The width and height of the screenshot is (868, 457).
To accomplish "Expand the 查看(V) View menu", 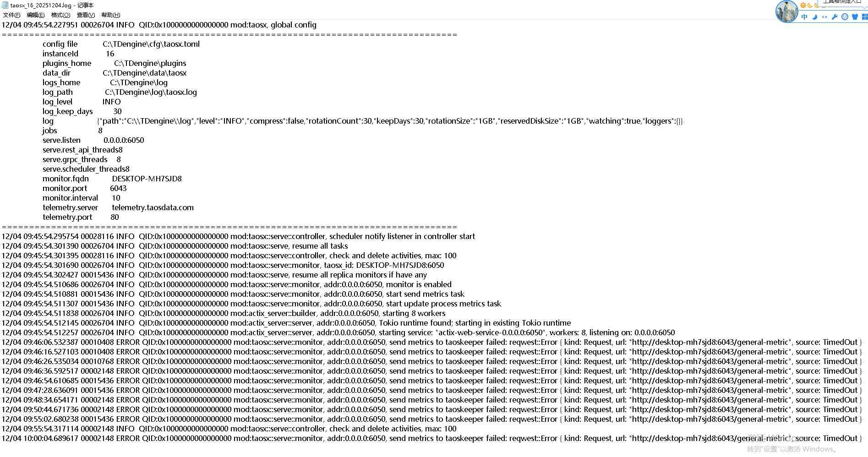I will tap(86, 15).
